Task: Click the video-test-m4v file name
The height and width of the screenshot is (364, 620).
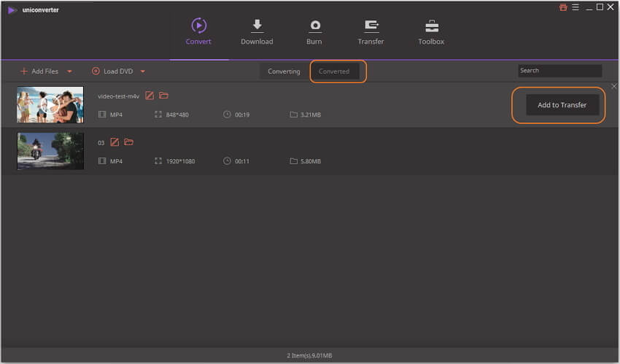Action: (x=119, y=96)
